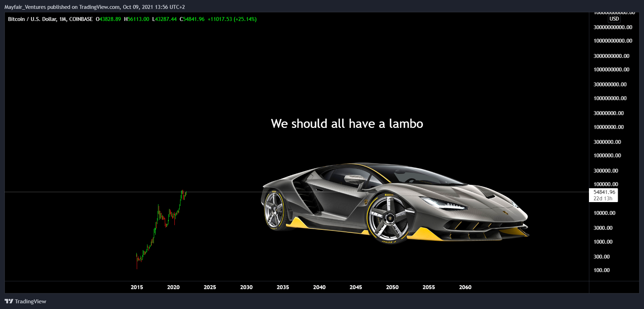This screenshot has width=644, height=309.
Task: Click the 'We should all have a lambo' text
Action: click(347, 124)
